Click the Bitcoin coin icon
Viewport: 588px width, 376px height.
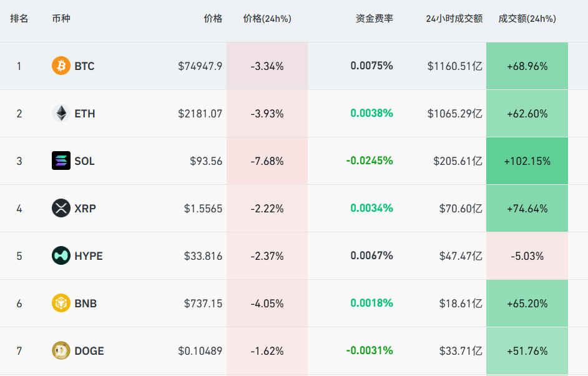click(61, 66)
